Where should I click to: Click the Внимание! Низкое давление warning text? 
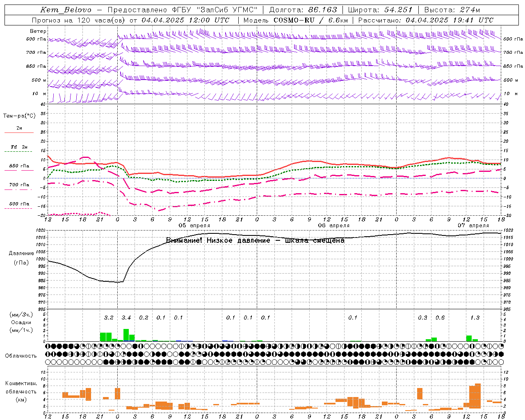coord(255,241)
